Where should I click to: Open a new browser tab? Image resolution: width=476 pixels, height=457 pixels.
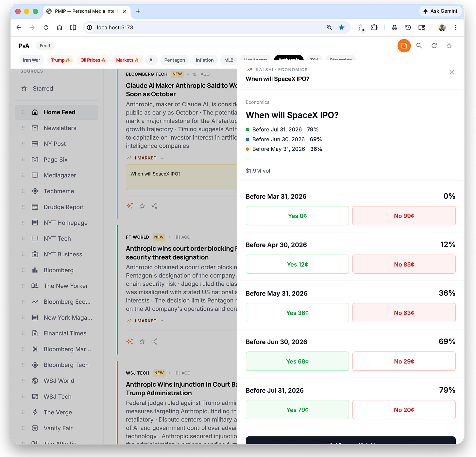click(138, 11)
